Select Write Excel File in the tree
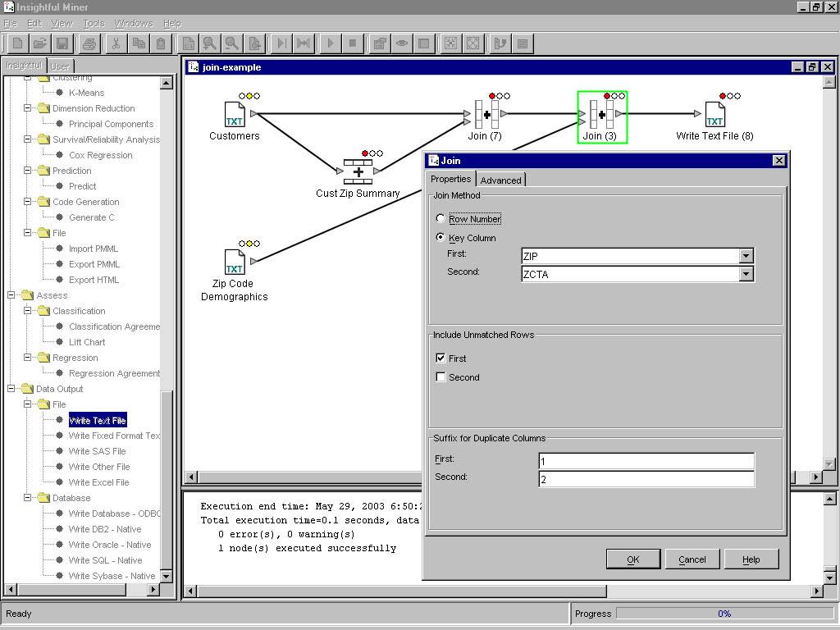 click(98, 482)
